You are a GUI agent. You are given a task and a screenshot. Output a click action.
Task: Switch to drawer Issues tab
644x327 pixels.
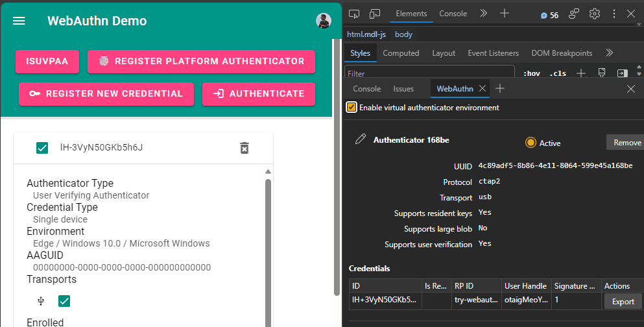[403, 89]
